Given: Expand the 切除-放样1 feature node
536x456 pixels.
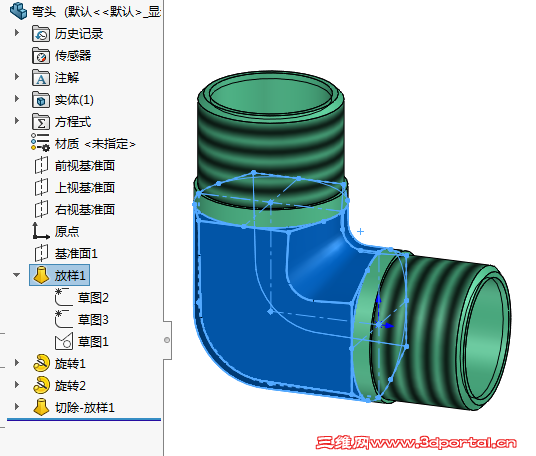Looking at the screenshot, I should pyautogui.click(x=17, y=406).
